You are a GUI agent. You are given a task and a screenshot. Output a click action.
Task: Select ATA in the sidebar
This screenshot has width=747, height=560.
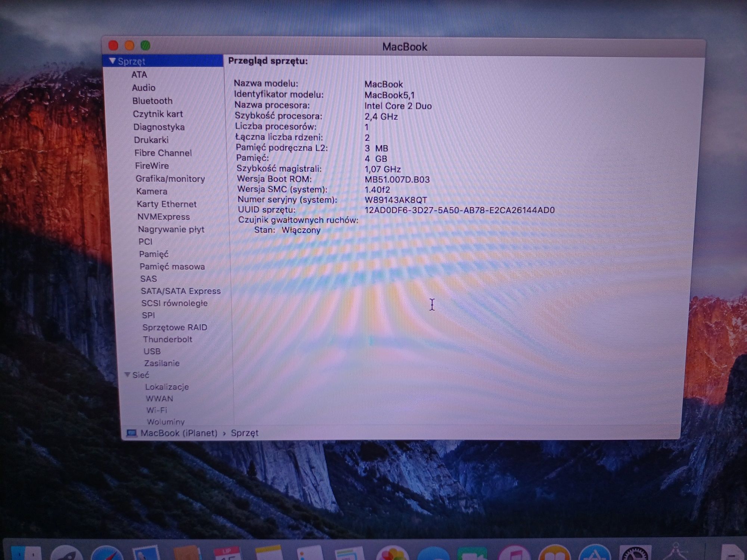click(139, 75)
